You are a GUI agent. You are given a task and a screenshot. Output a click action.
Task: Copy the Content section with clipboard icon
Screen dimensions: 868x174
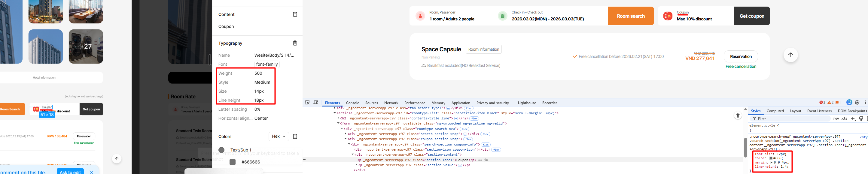295,14
